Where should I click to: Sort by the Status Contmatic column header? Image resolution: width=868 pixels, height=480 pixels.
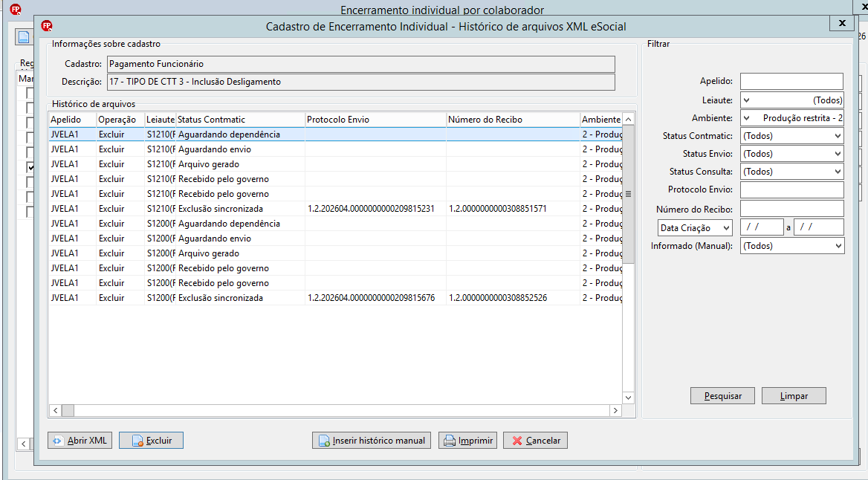pos(240,120)
